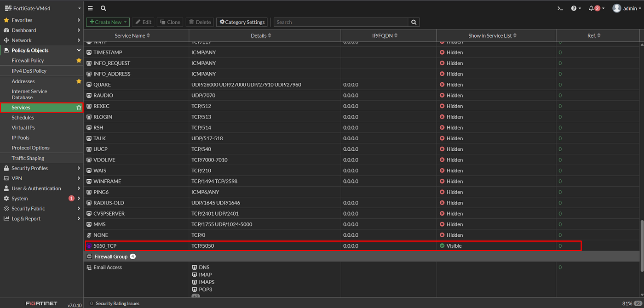Click the System gear icon
Screen dimensions: 644x308
point(6,199)
